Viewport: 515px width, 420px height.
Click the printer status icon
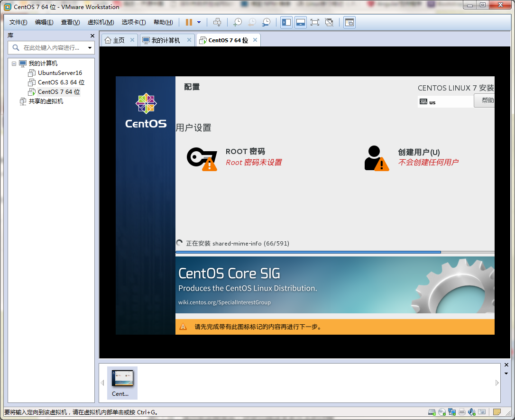point(462,412)
